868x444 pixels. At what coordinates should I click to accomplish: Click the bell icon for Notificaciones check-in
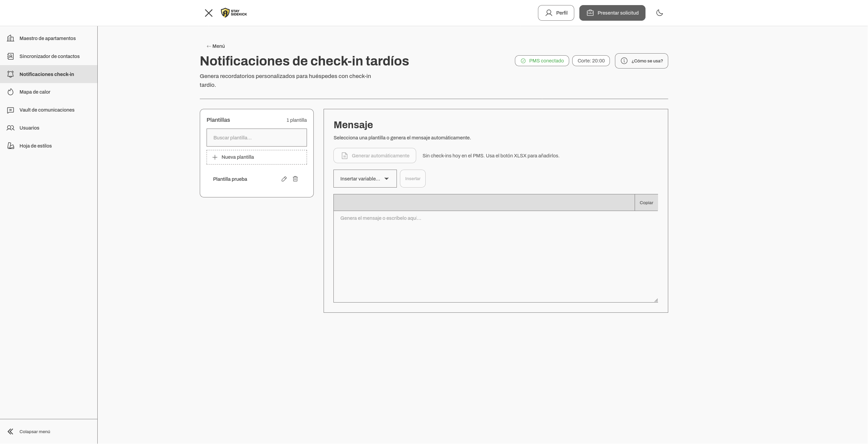click(x=11, y=74)
